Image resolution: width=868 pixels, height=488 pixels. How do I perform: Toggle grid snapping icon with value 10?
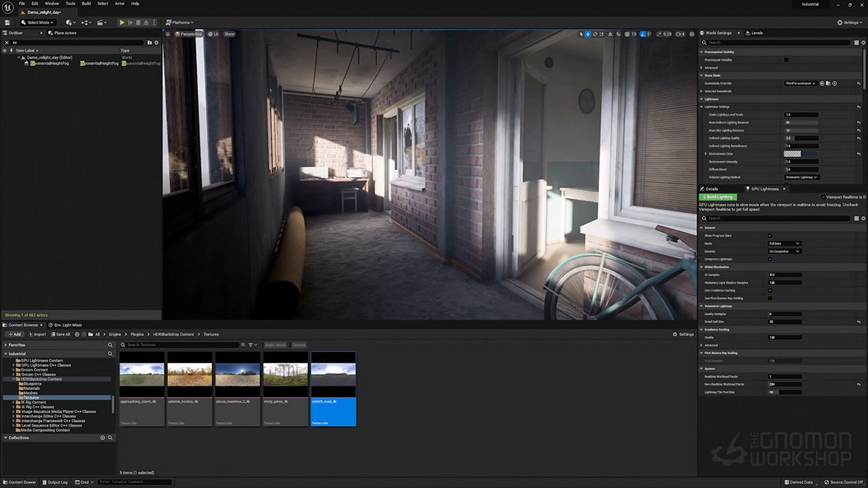[626, 34]
